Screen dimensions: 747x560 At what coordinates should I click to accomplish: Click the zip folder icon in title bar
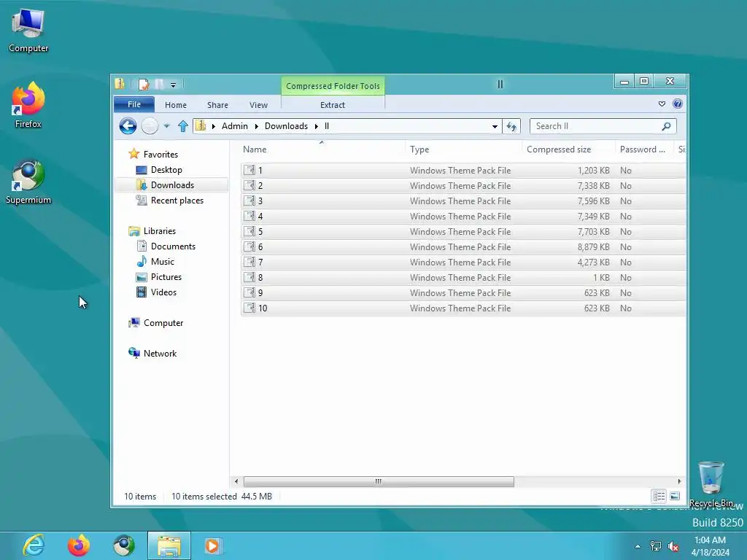coord(120,84)
